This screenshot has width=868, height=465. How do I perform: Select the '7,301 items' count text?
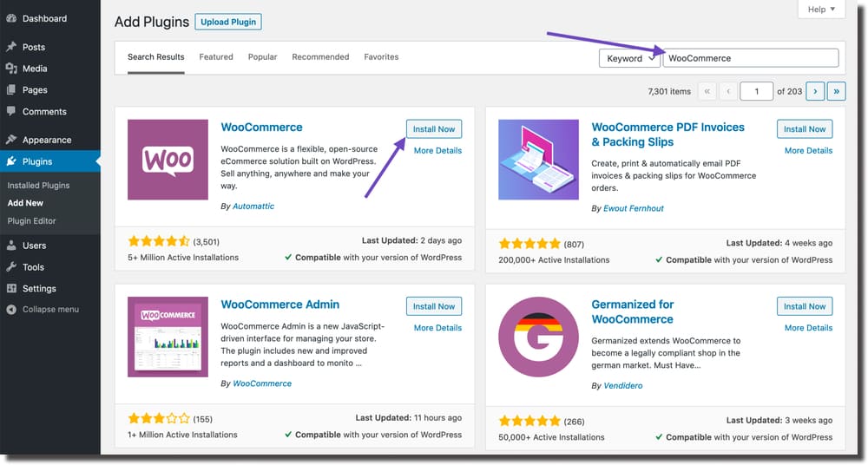point(669,91)
